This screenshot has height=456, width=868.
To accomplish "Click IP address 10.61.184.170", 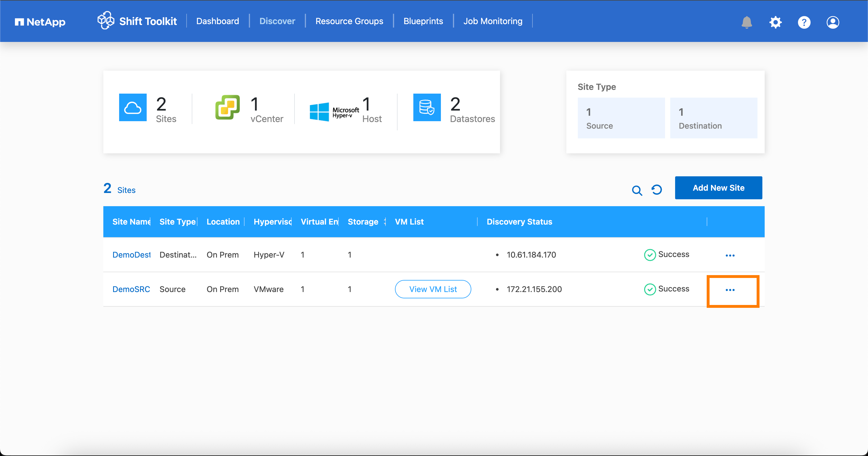I will point(531,255).
